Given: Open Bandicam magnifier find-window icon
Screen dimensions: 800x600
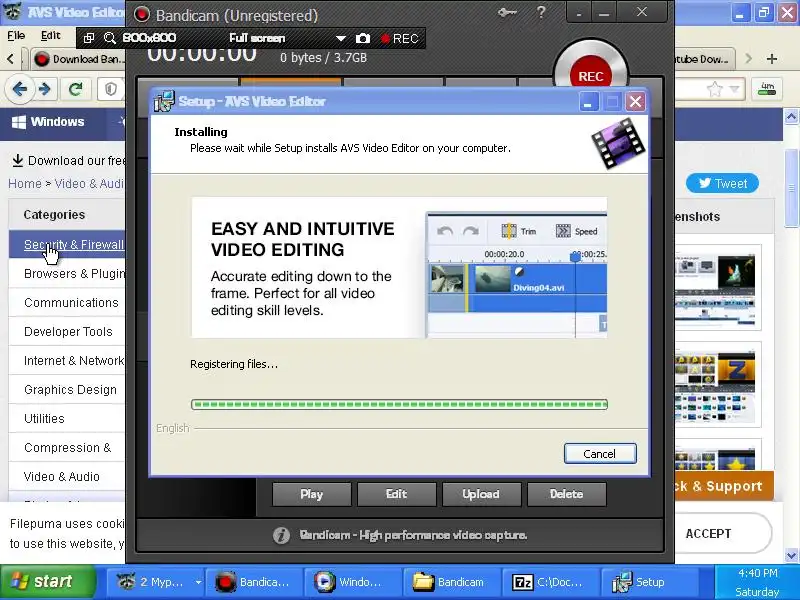Looking at the screenshot, I should (109, 38).
